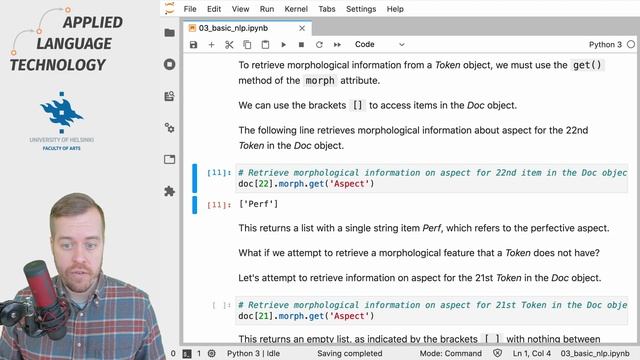The width and height of the screenshot is (640, 360).
Task: Copy selected cells using the copy icon
Action: tap(247, 44)
